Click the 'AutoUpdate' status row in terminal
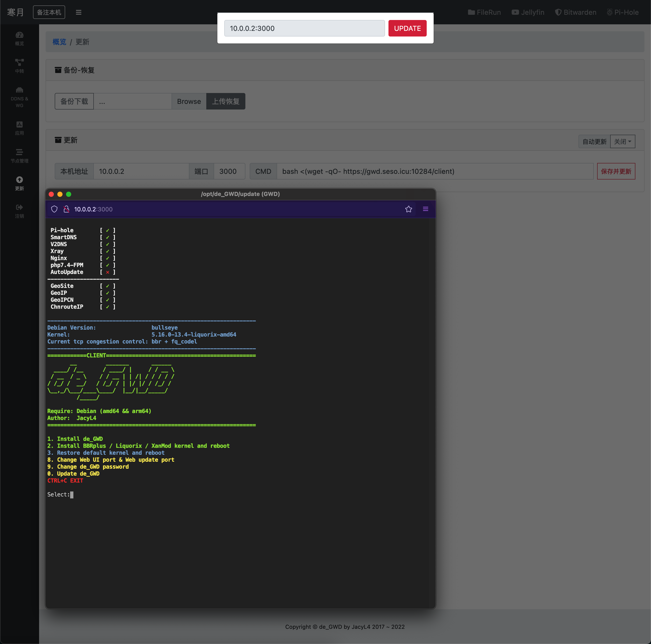651x644 pixels. click(83, 272)
